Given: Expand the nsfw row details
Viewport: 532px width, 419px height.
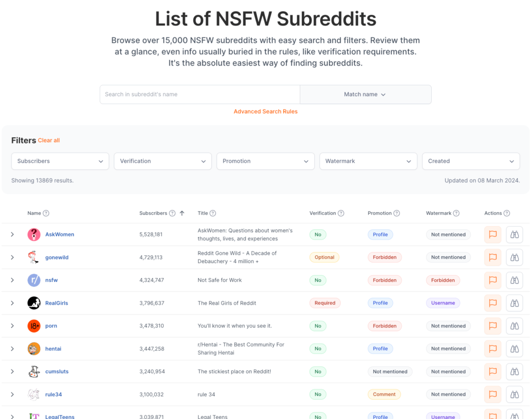Looking at the screenshot, I should coord(12,280).
